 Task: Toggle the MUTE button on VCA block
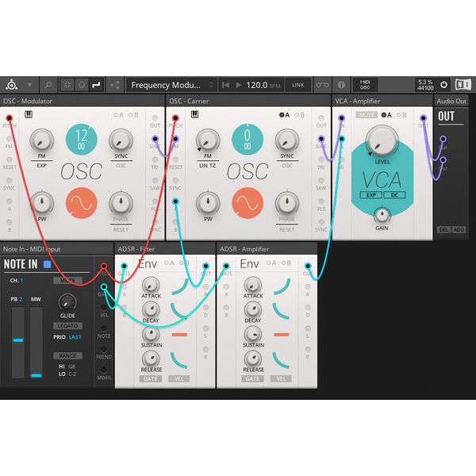(367, 115)
